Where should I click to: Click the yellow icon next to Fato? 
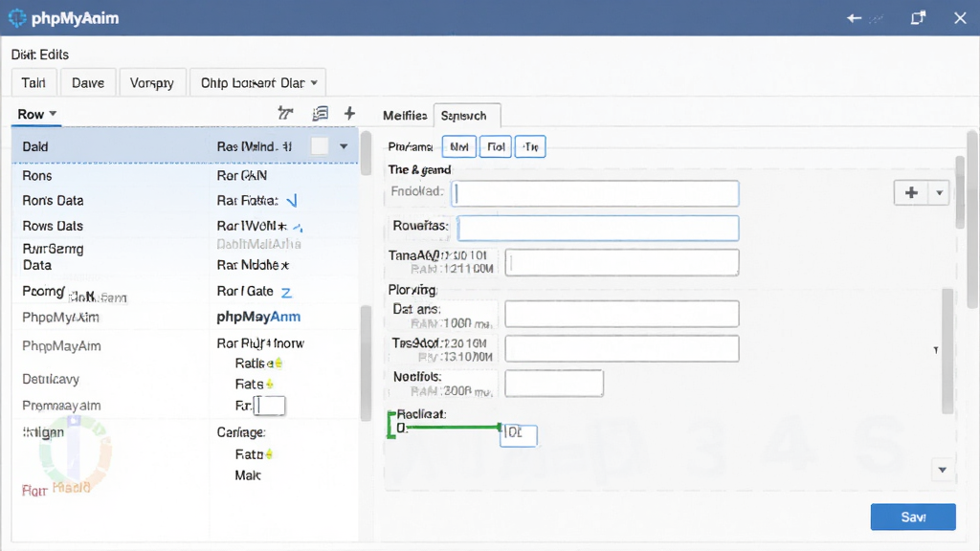[x=269, y=454]
